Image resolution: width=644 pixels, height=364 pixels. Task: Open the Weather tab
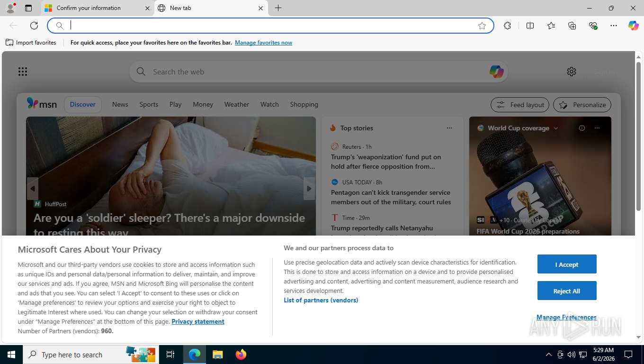[x=237, y=104]
